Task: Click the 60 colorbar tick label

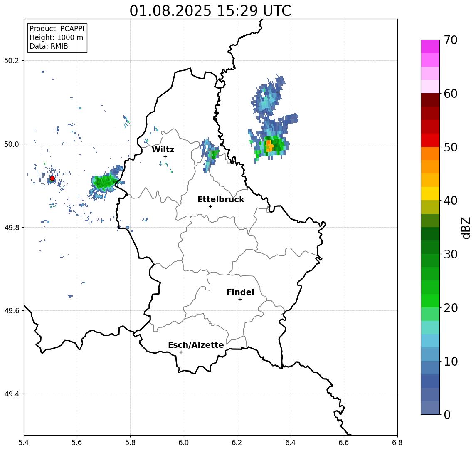Action: tap(451, 94)
